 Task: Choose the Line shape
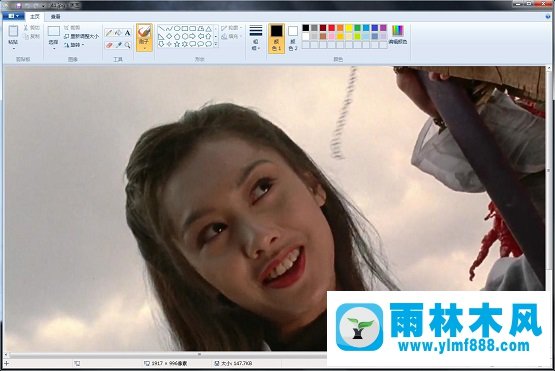point(161,28)
